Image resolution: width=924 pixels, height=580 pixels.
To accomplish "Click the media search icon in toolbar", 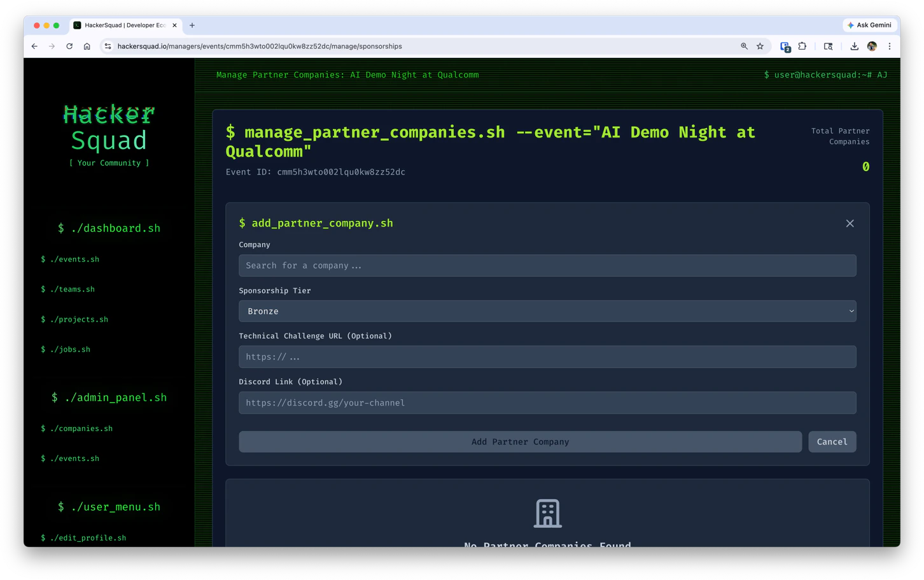I will [828, 46].
